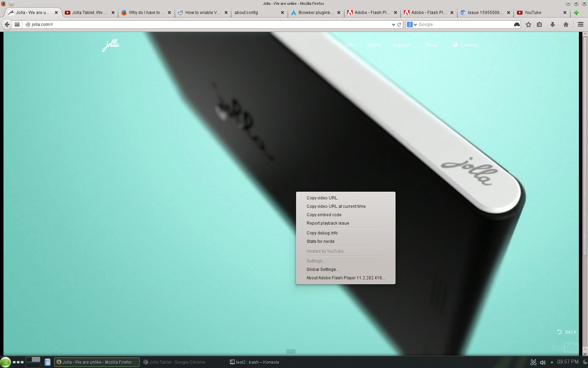The image size is (588, 368).
Task: Close the 'Browser plugins...' tab
Action: (x=339, y=13)
